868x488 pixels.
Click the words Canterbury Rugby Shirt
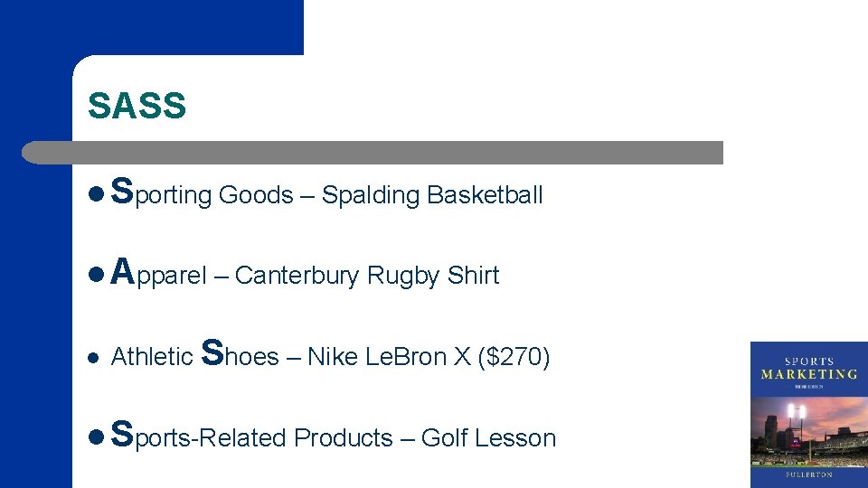pos(366,276)
